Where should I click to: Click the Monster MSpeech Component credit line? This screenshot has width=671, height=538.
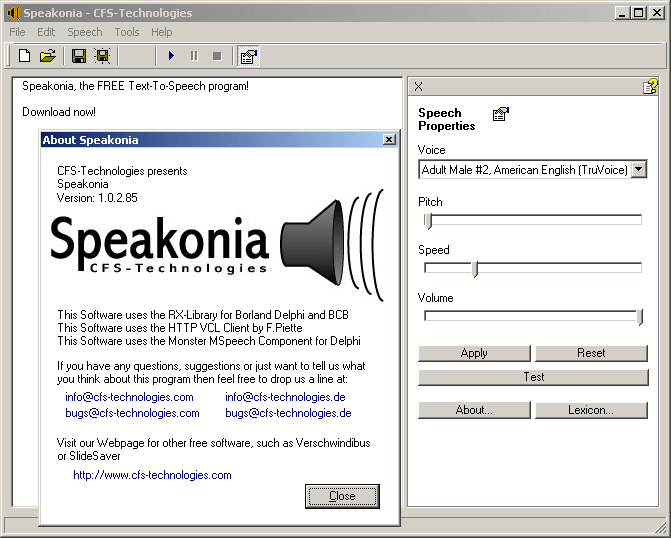click(x=209, y=341)
